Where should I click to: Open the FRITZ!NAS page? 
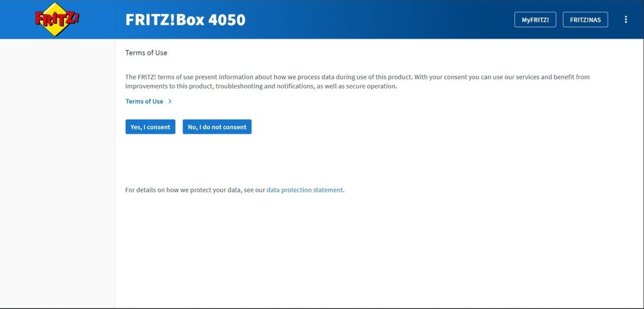[585, 20]
